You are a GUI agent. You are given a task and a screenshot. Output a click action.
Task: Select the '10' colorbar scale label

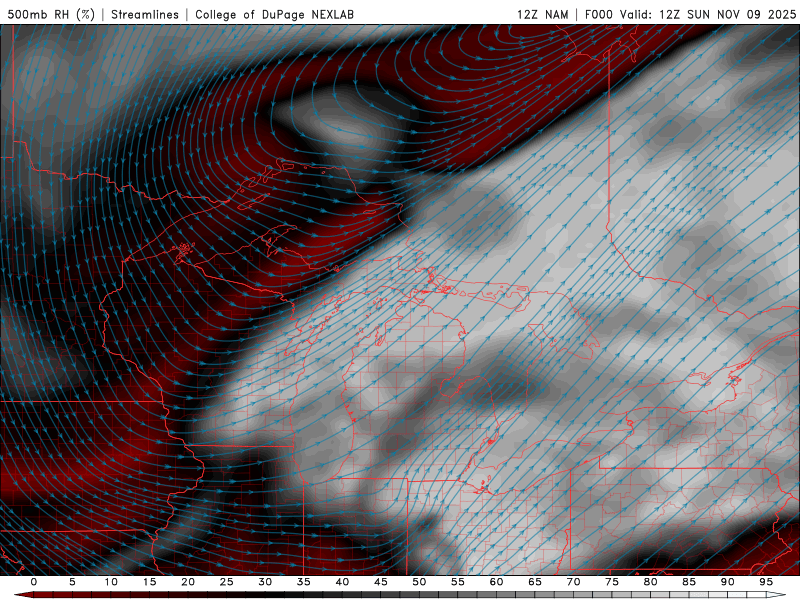coord(111,582)
